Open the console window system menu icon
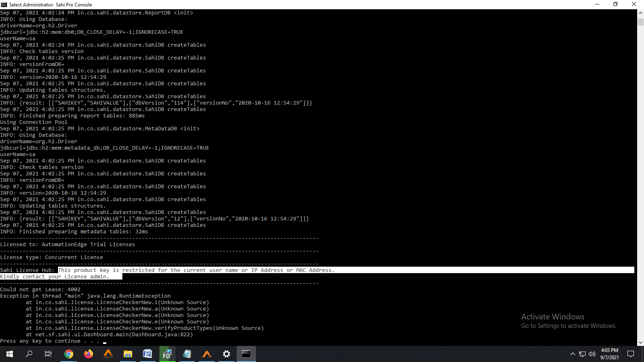 pos(4,4)
